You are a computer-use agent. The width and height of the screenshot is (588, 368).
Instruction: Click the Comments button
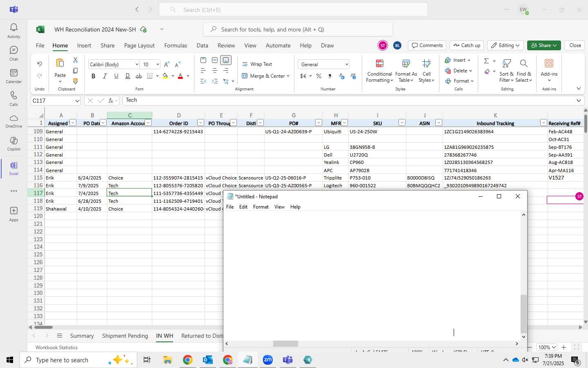click(427, 45)
